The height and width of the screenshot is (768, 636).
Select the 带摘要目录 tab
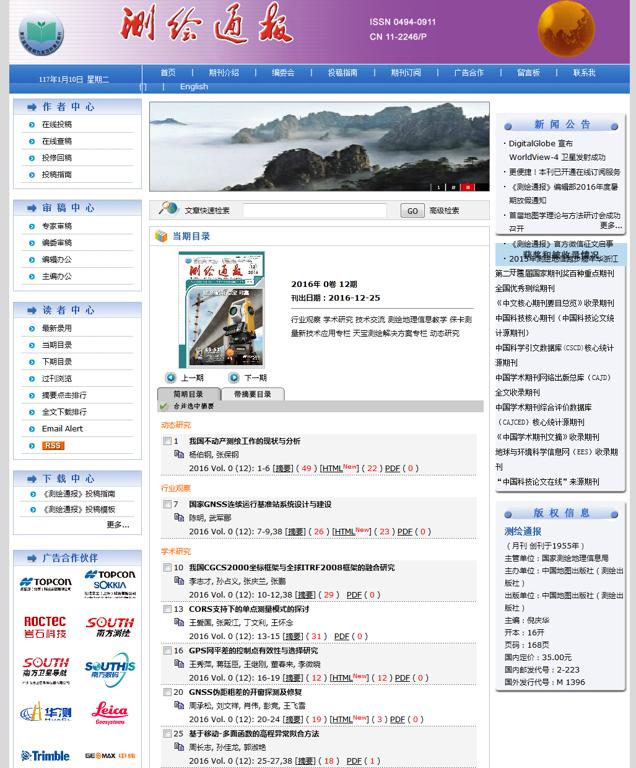coord(252,394)
